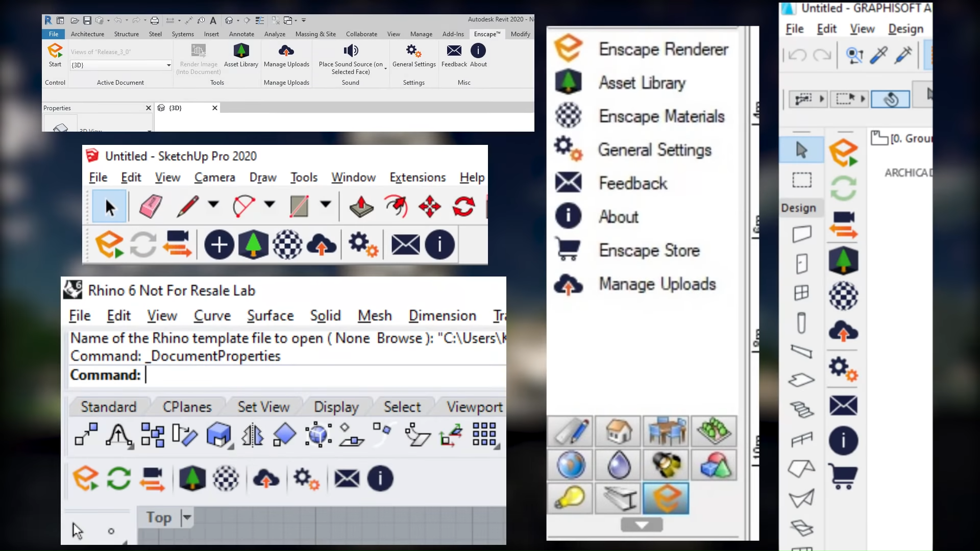This screenshot has height=551, width=980.
Task: Click Feedback in the Enscape dropdown menu
Action: point(632,183)
